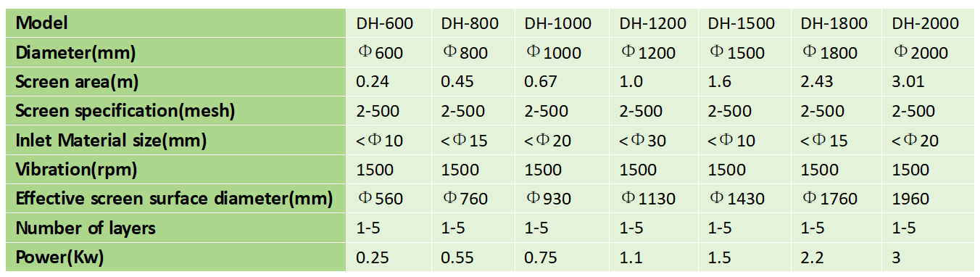Select the DH-600 column header
Viewport: 980px width, 277px height.
(384, 24)
